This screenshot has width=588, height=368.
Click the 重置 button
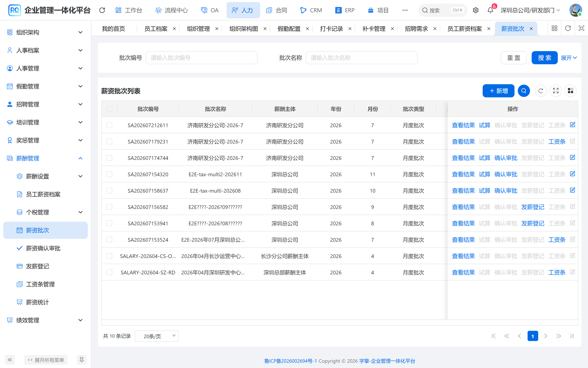click(514, 58)
